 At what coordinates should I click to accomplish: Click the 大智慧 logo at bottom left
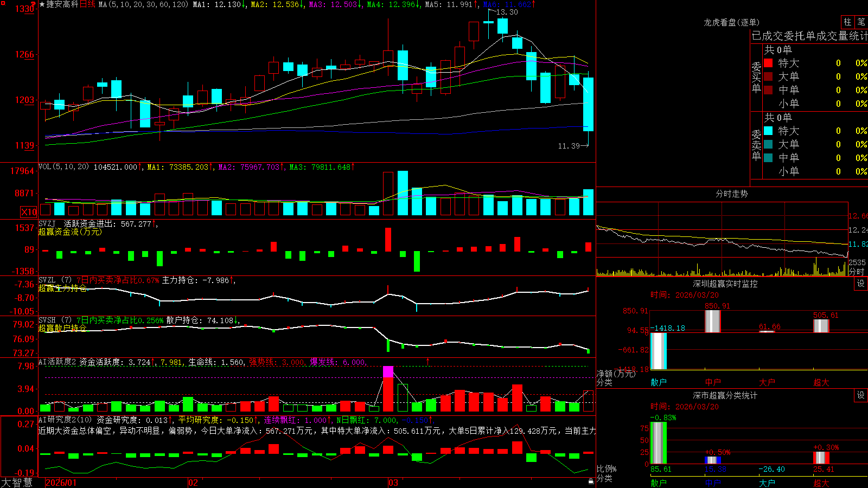17,482
